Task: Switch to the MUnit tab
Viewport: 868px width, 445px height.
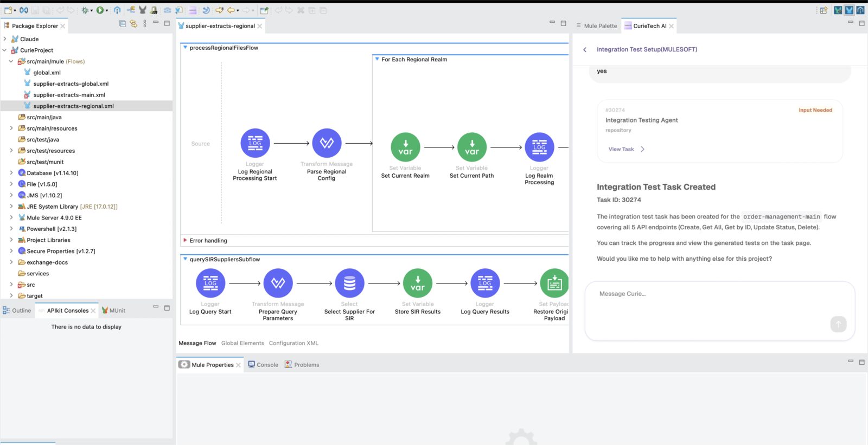Action: 113,311
